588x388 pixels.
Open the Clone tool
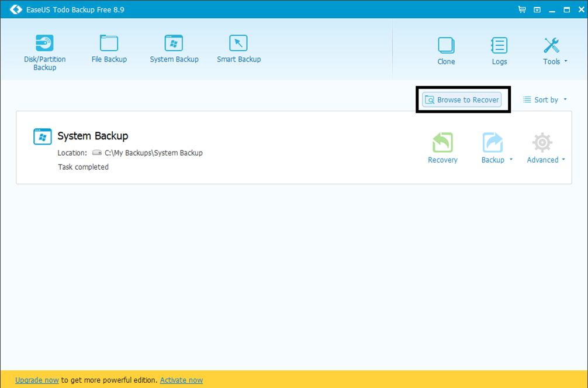point(446,51)
